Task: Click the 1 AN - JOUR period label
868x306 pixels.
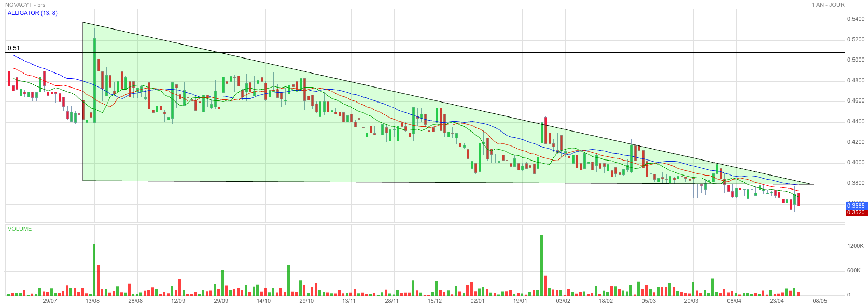Action: point(828,5)
